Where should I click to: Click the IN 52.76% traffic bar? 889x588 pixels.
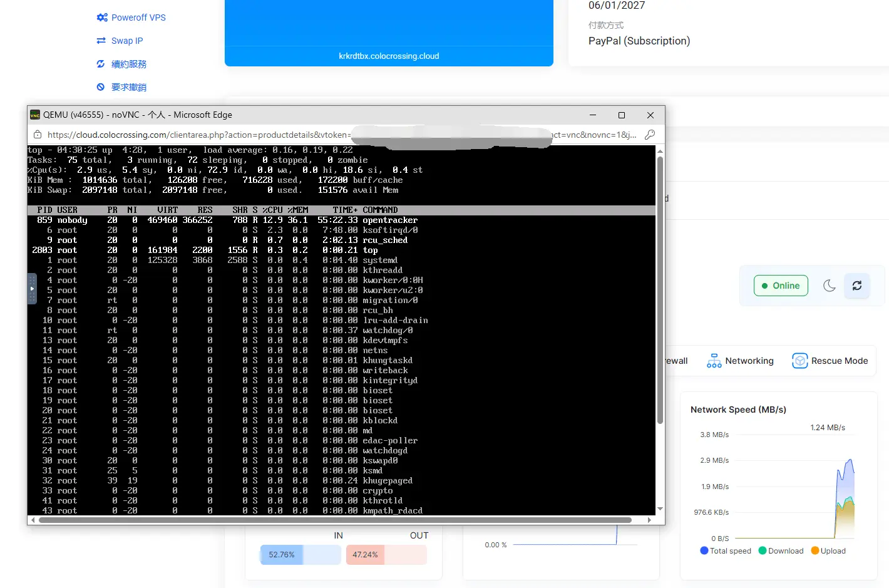301,555
